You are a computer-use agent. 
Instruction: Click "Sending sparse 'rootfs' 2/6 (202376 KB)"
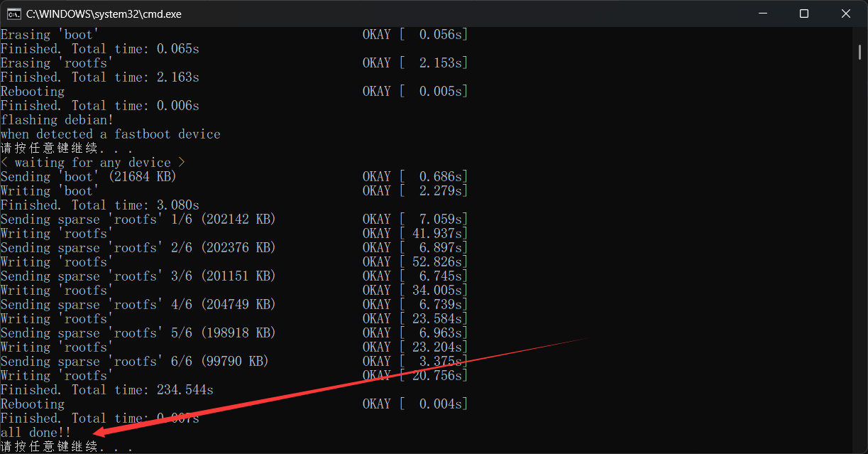[138, 248]
